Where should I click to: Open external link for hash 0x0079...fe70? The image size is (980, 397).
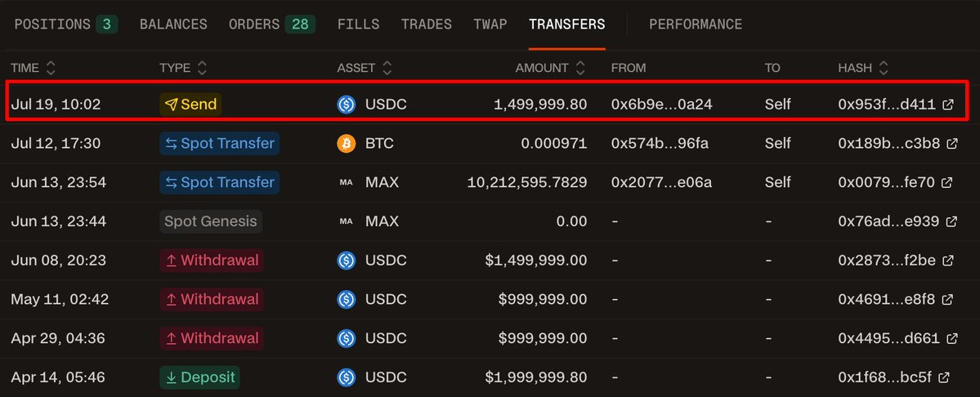point(946,182)
